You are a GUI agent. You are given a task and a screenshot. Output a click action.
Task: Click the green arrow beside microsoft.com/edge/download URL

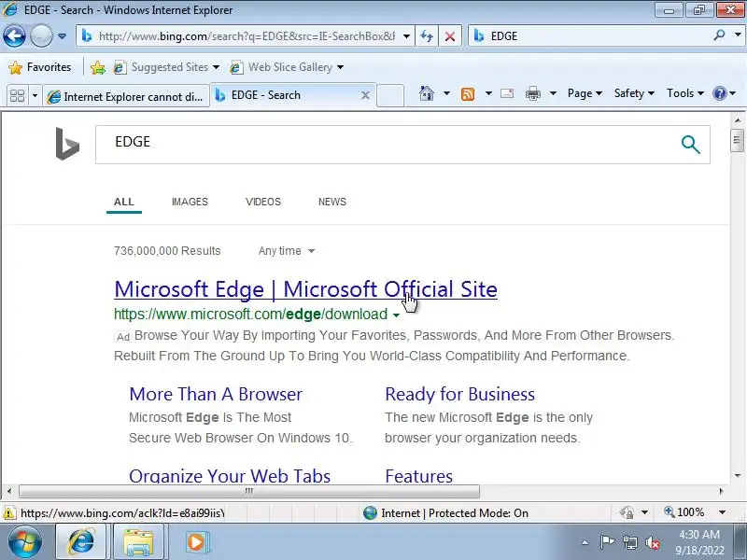pyautogui.click(x=396, y=315)
